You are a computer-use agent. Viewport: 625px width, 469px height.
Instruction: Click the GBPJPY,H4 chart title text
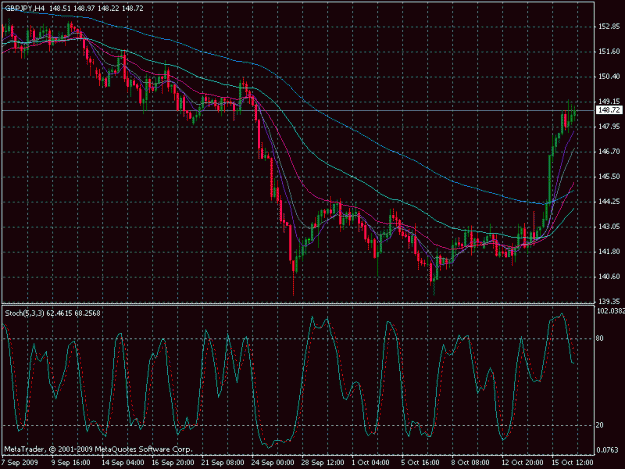(x=25, y=8)
